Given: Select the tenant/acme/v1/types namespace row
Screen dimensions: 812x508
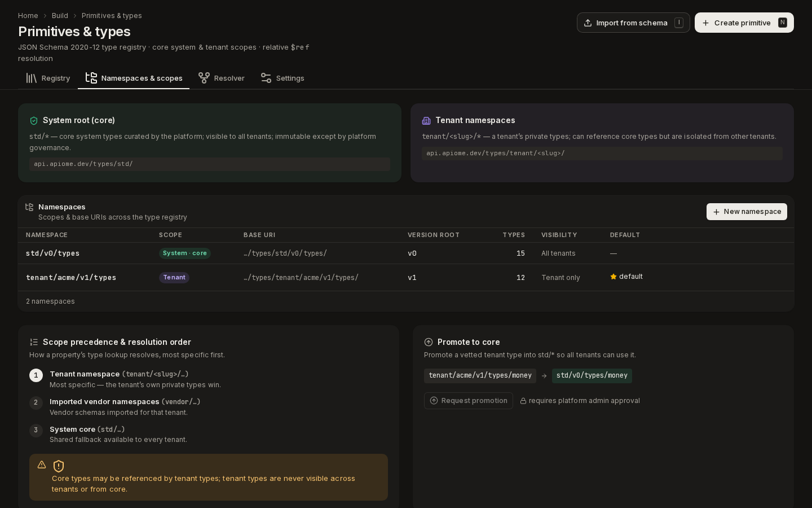Looking at the screenshot, I should [406, 278].
